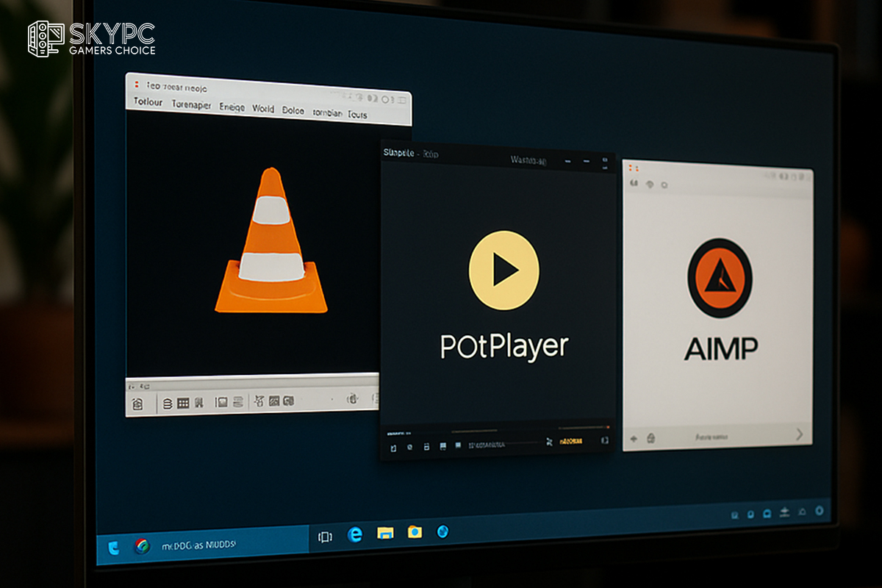Viewport: 882px width, 588px height.
Task: Open File Explorer from the taskbar
Action: tap(386, 533)
